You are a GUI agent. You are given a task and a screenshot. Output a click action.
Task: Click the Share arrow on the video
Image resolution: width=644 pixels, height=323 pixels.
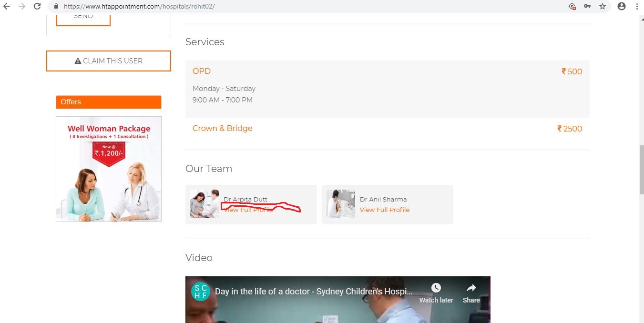471,288
